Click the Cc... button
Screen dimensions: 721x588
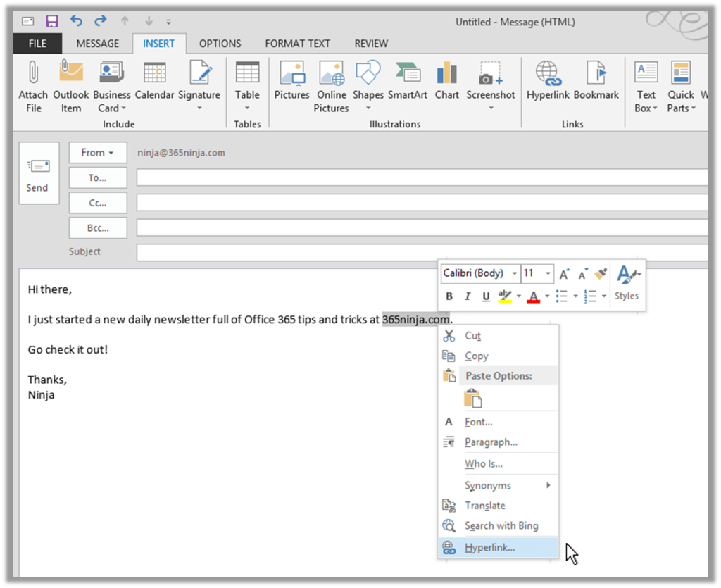click(98, 203)
